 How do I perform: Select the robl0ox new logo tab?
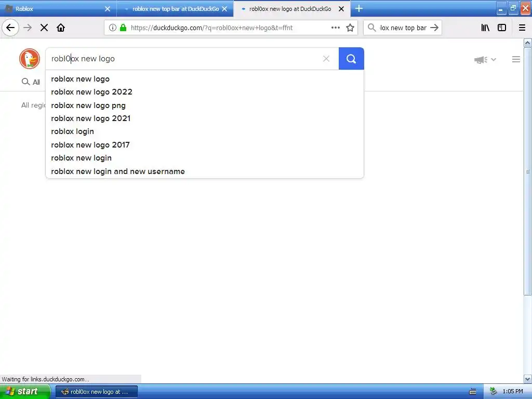[292, 9]
